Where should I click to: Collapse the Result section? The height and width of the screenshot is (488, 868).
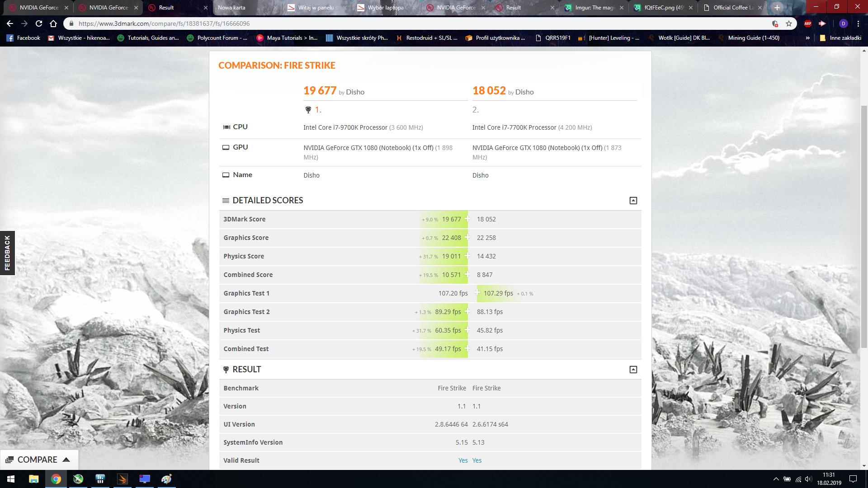click(x=633, y=370)
